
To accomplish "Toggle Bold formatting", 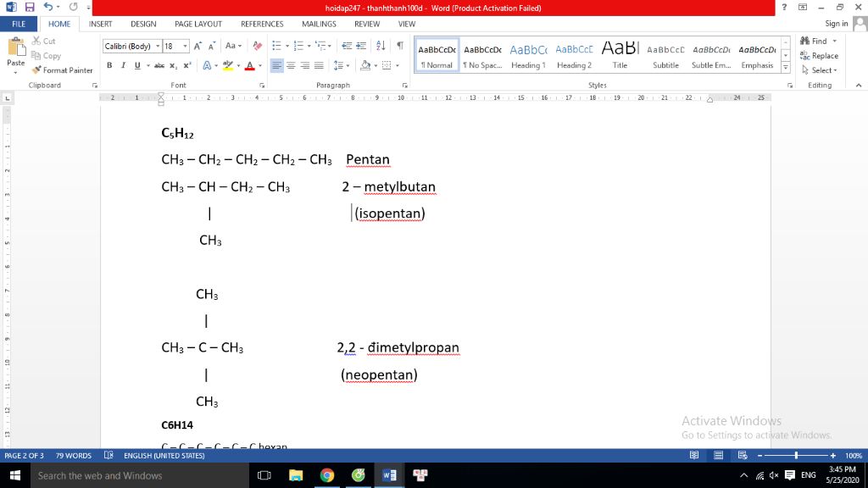I will pos(109,65).
